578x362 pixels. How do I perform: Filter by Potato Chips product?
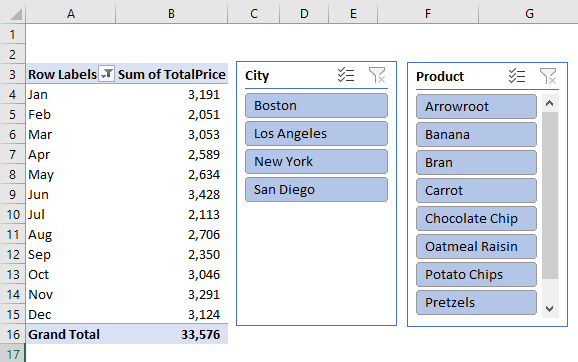[476, 275]
